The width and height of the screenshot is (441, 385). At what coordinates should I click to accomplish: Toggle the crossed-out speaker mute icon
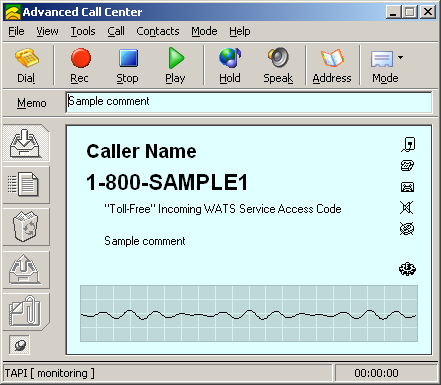[x=407, y=208]
